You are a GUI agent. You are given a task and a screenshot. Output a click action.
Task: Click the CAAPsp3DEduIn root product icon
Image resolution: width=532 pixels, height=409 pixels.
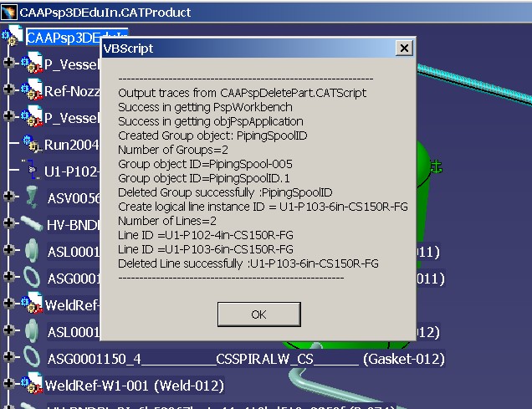coord(12,38)
